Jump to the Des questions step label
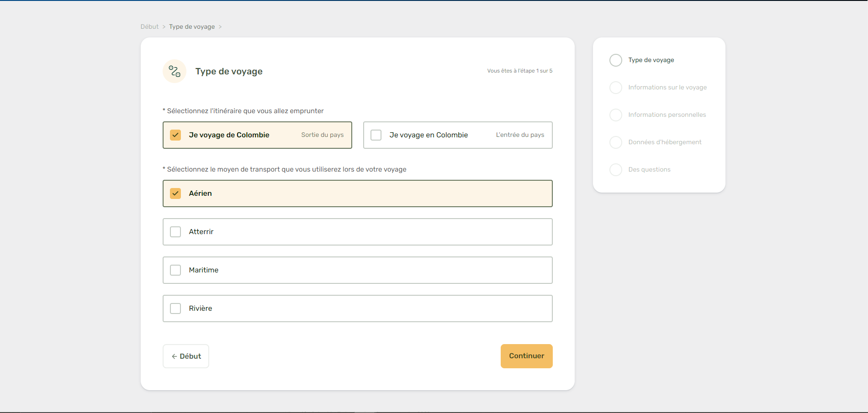868x413 pixels. click(x=649, y=169)
